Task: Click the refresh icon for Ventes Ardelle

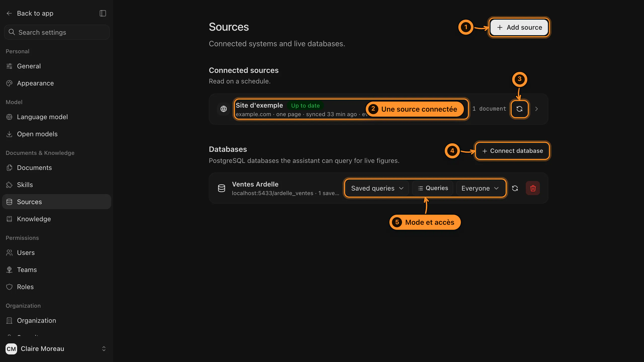Action: [515, 188]
